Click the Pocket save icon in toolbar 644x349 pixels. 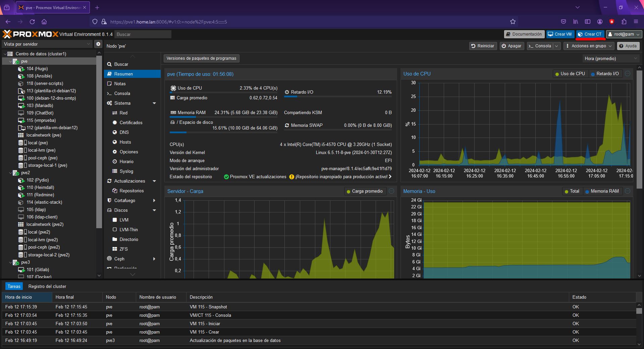[x=563, y=22]
